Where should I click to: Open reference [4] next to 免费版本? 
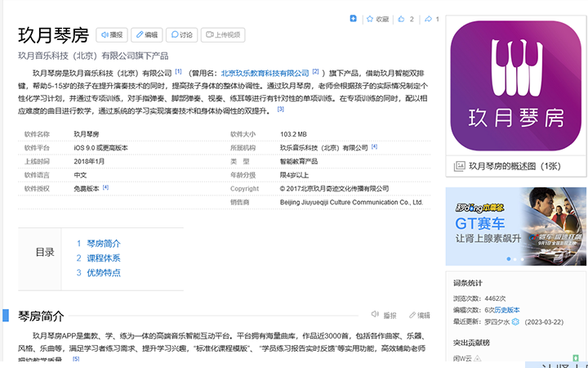105,187
